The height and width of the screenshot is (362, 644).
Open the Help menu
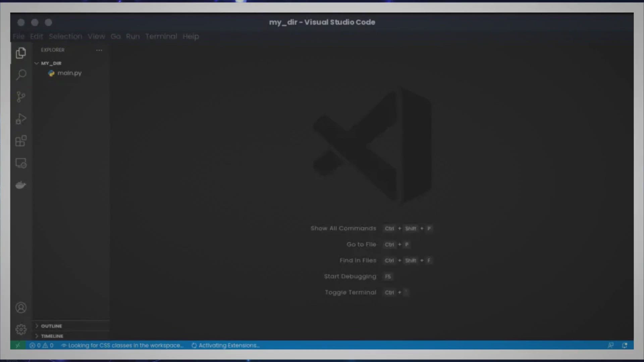[191, 36]
